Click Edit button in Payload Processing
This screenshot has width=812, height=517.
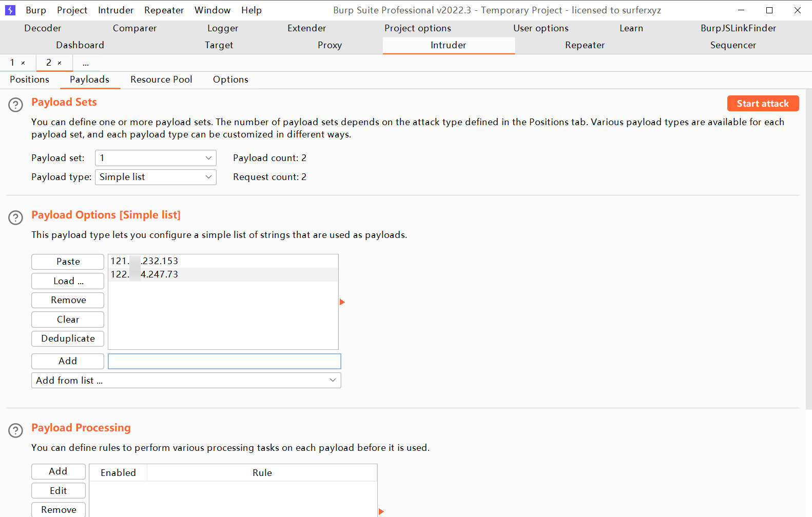[59, 491]
